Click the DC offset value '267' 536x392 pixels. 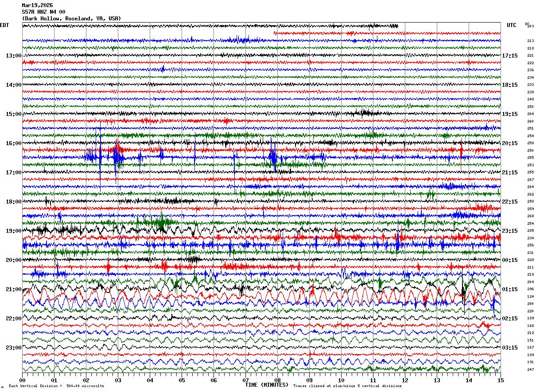(x=530, y=180)
